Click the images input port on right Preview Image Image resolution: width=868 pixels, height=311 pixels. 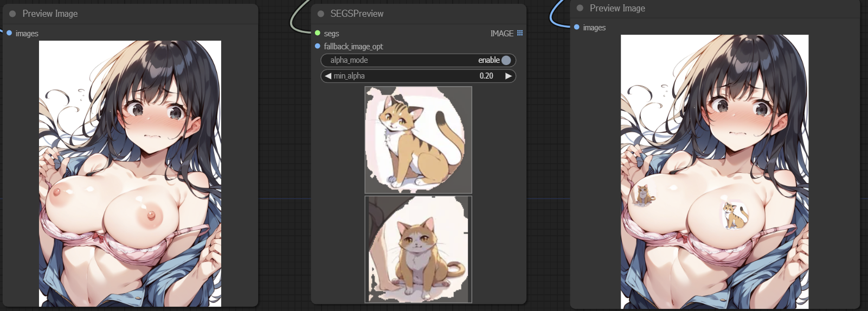tap(576, 27)
